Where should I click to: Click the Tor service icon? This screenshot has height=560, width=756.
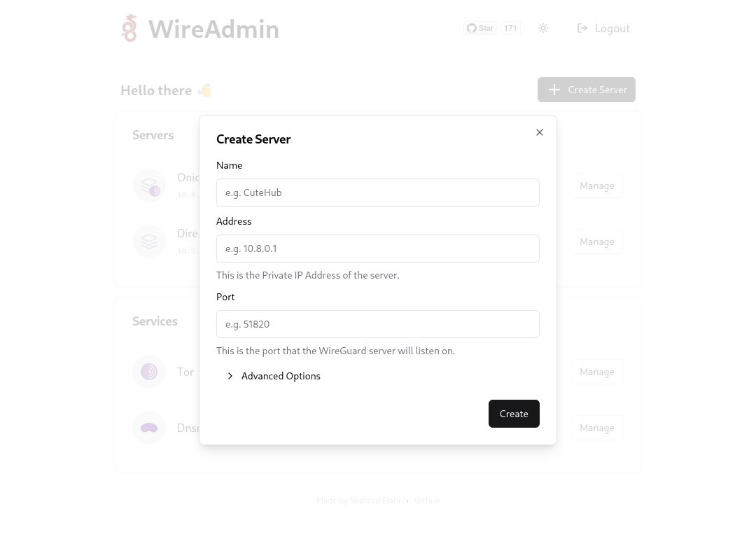[x=149, y=372]
